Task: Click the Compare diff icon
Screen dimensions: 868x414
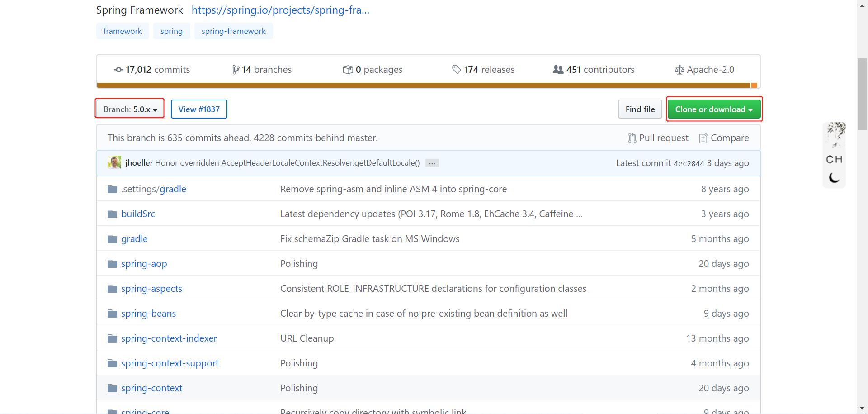Action: 703,138
